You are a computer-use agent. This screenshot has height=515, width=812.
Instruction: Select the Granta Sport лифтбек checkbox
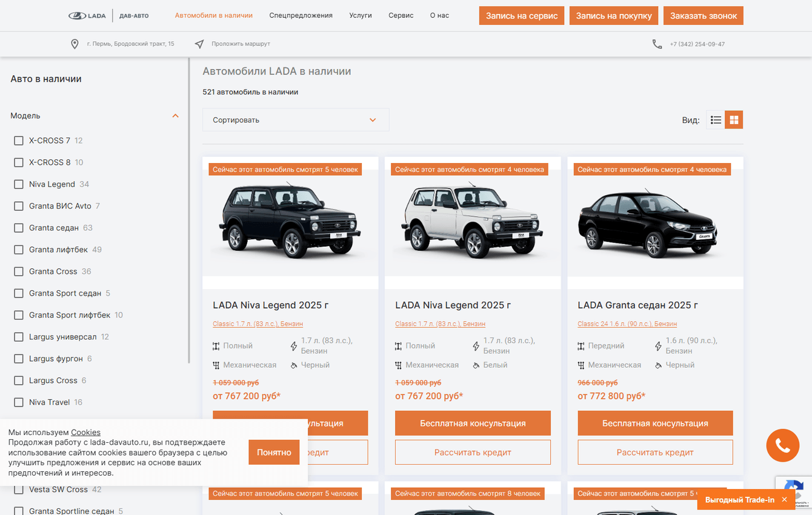coord(19,315)
